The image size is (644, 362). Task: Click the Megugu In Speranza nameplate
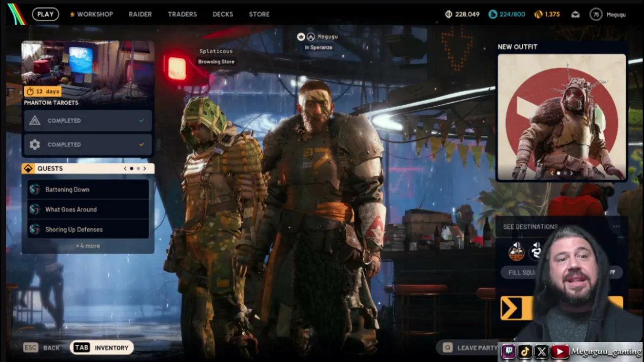click(318, 42)
